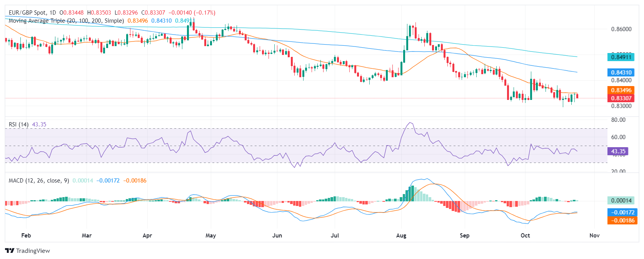Click the TradingView logo icon
The width and height of the screenshot is (644, 259).
point(10,251)
